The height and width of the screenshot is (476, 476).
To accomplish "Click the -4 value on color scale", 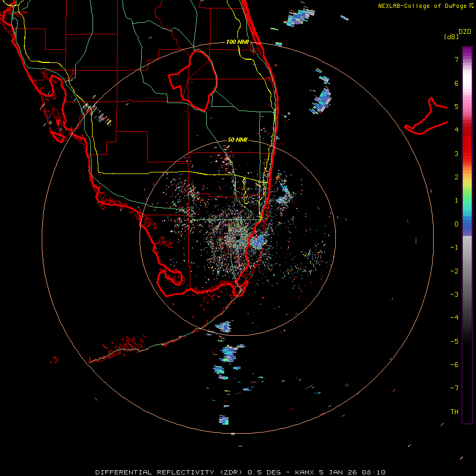I will pyautogui.click(x=454, y=317).
